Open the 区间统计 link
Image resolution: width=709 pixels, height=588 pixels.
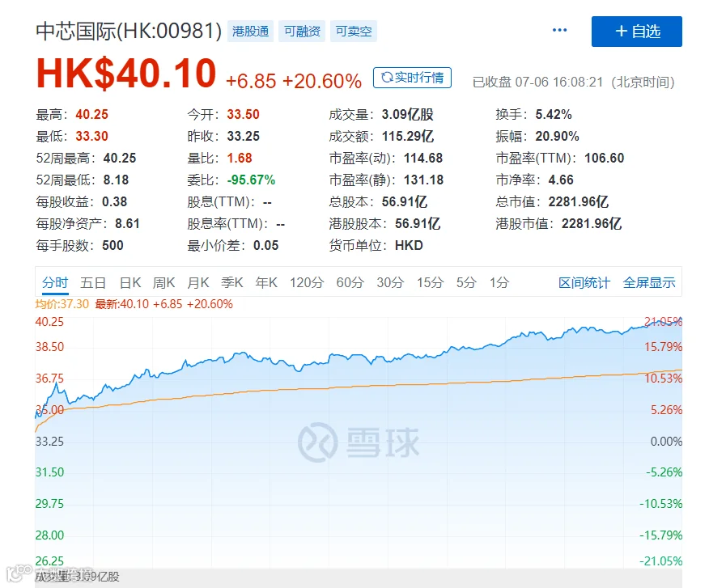point(584,283)
